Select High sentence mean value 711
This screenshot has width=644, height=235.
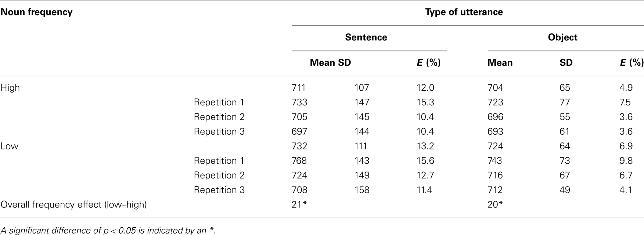(298, 88)
